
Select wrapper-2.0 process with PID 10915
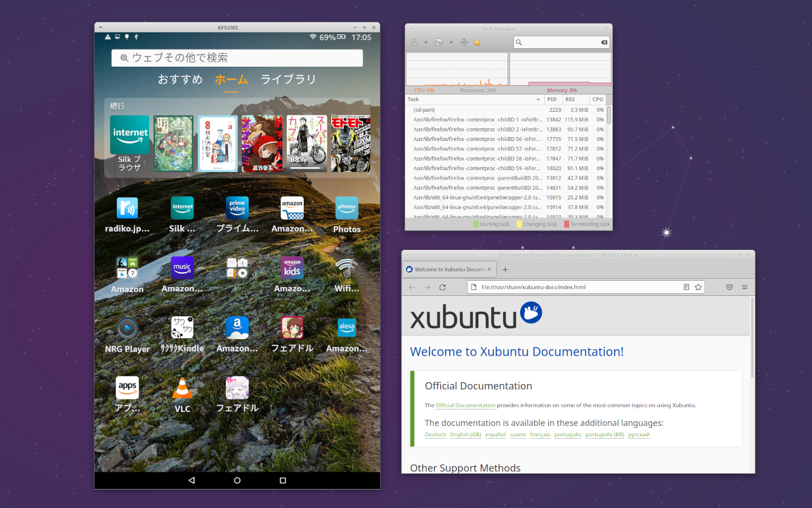point(506,197)
